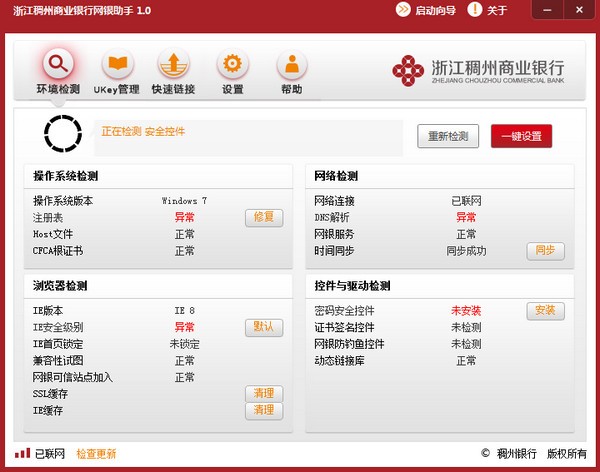Minimize the 网银助手 window
600x472 pixels.
point(547,10)
